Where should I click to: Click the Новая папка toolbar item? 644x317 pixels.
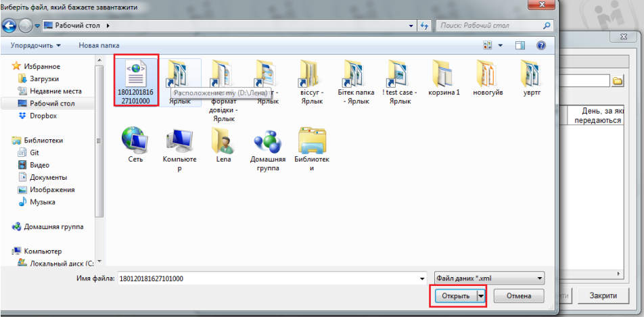99,45
